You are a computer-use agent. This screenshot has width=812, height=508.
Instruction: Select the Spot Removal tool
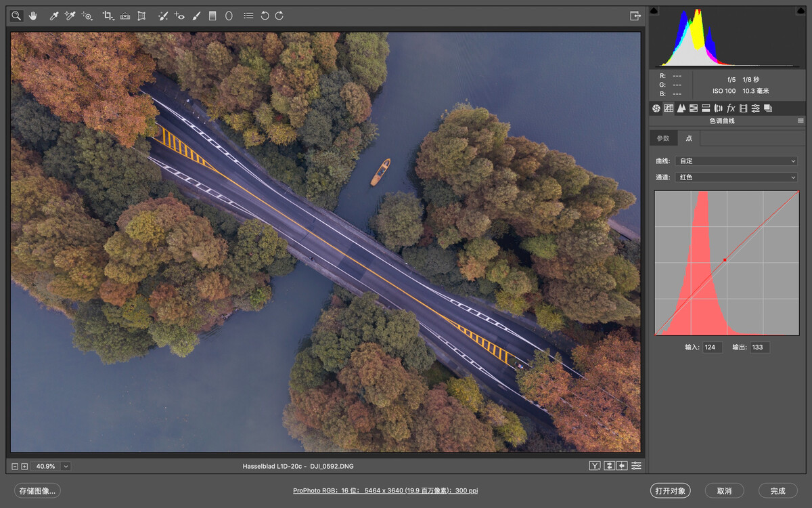tap(163, 16)
